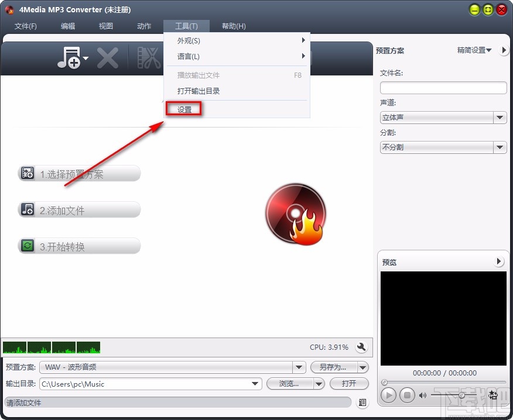Click the 打开 button to open output directory

349,384
